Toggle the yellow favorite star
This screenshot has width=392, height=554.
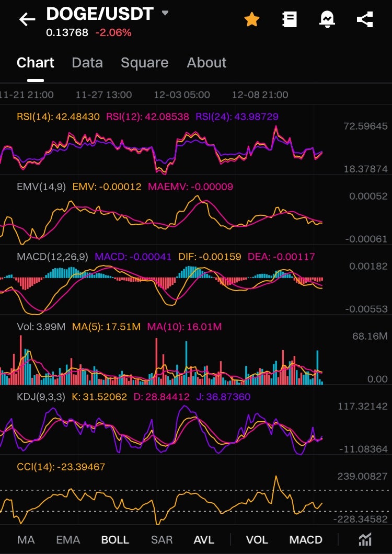[x=252, y=19]
